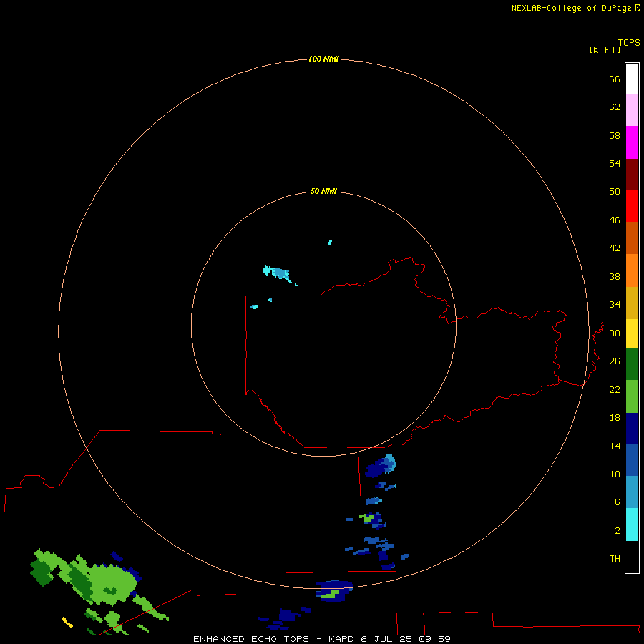Select the sky blue legend swatch

coord(632,492)
